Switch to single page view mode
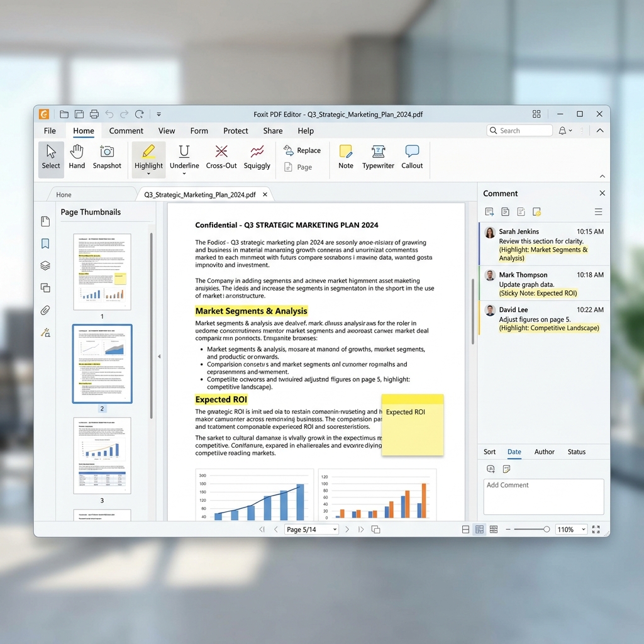Image resolution: width=644 pixels, height=644 pixels. [465, 530]
